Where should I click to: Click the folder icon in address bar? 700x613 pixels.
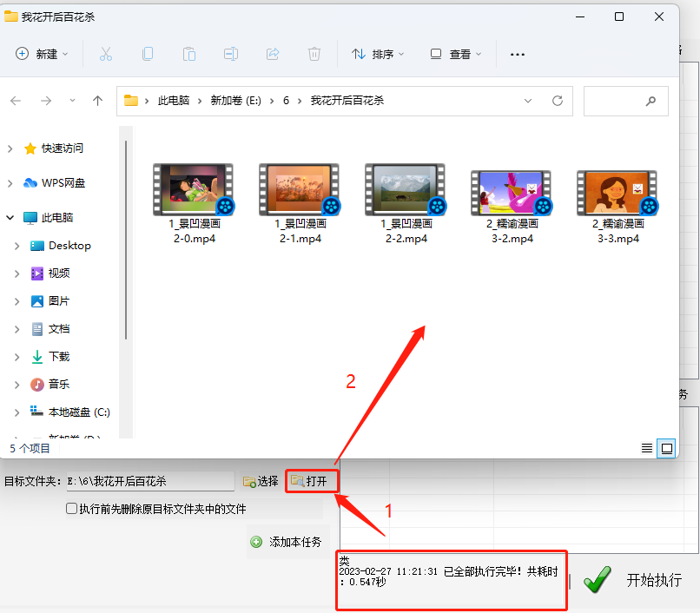click(x=131, y=101)
